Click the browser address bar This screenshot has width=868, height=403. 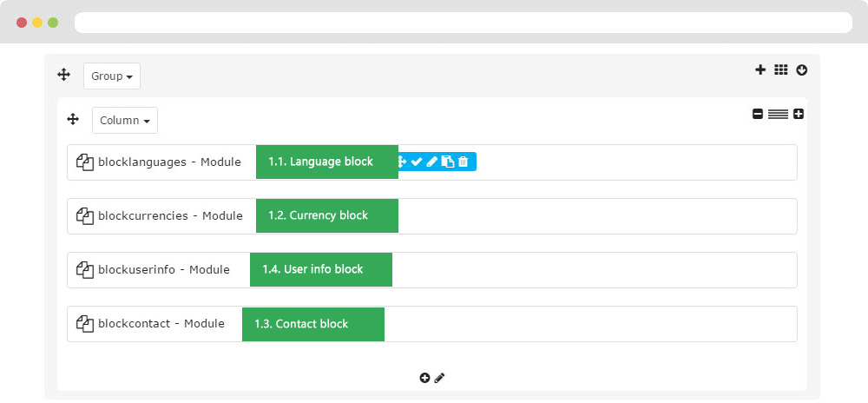pyautogui.click(x=464, y=23)
